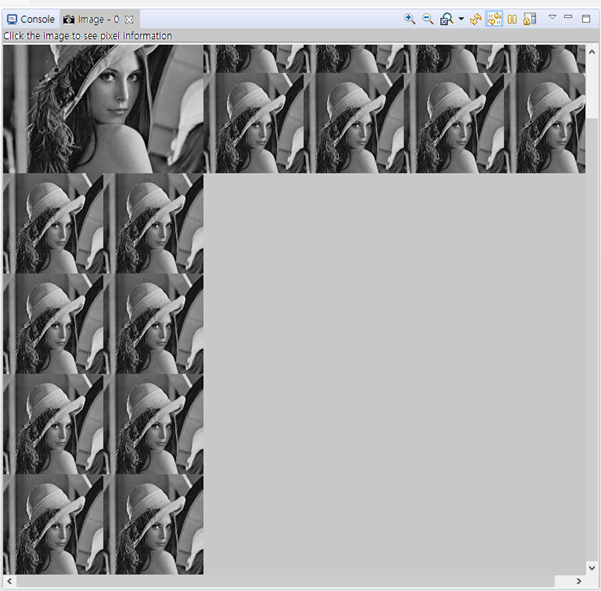This screenshot has width=601, height=591.
Task: Click the large Lena image top-left
Action: (103, 109)
